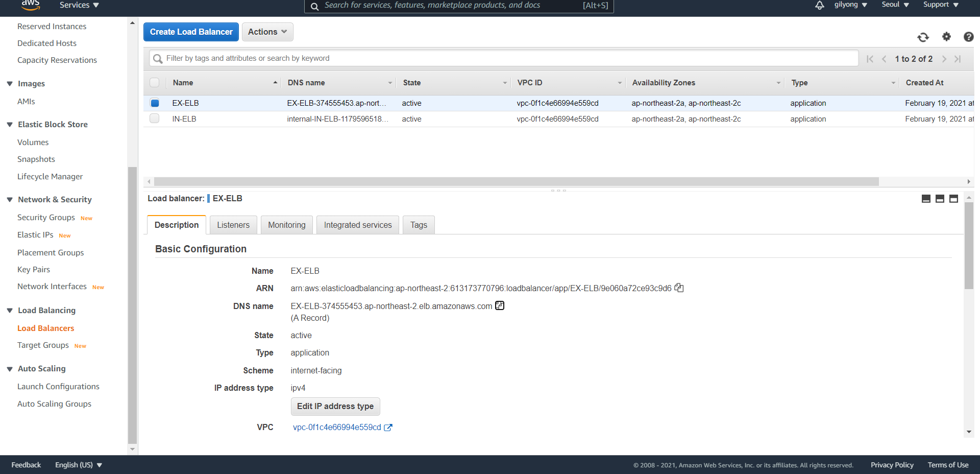
Task: Maximize details pane layout icon
Action: pos(953,199)
